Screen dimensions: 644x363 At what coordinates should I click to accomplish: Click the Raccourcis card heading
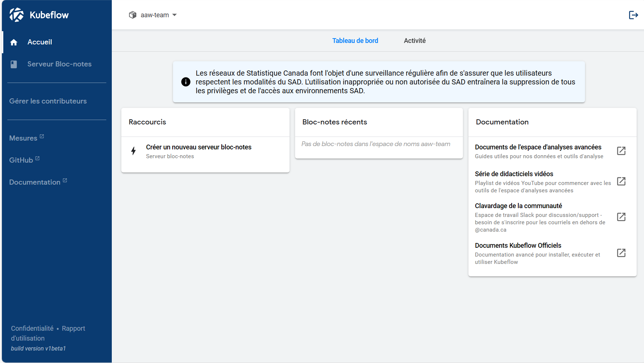(147, 122)
